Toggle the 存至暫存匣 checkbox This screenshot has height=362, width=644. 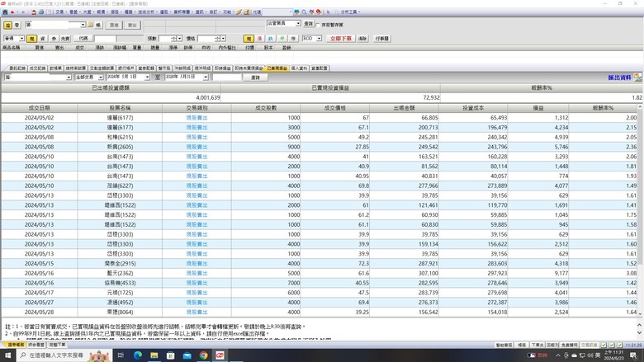pos(318,25)
